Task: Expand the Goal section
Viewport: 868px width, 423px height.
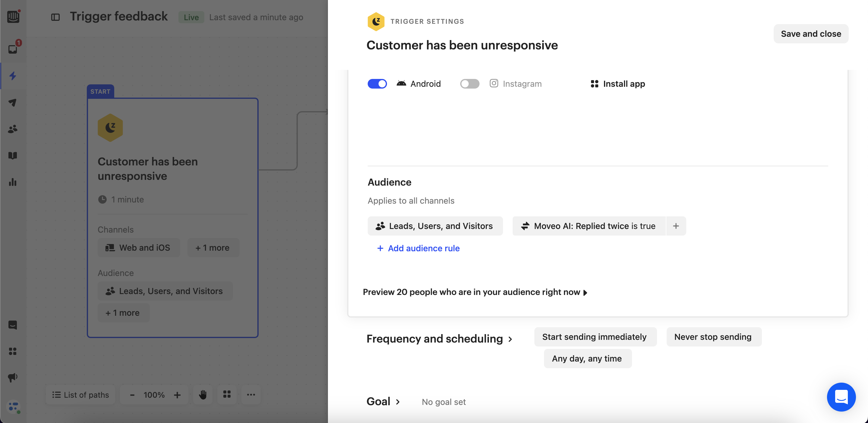Action: click(383, 401)
